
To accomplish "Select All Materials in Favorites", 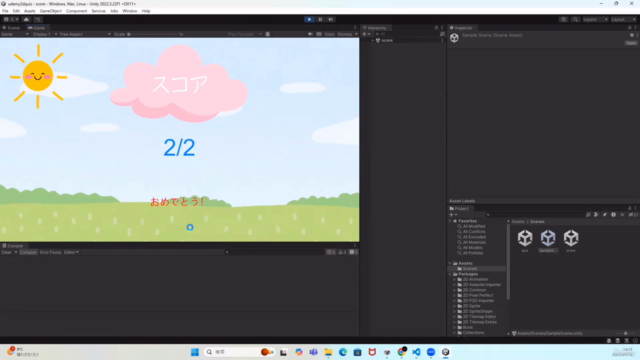I will click(474, 242).
